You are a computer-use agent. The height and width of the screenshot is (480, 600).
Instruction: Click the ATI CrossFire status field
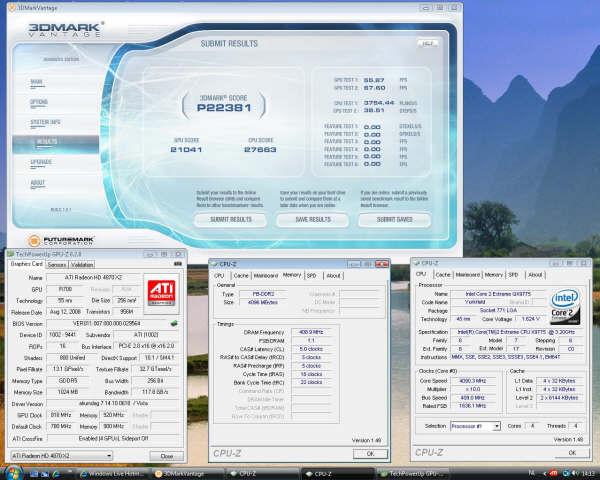click(x=113, y=439)
